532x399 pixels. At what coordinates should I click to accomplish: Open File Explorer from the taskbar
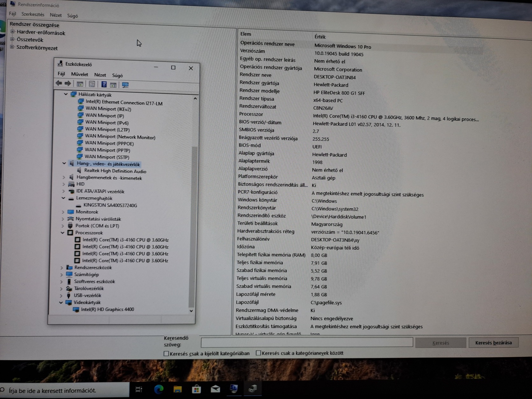pos(178,389)
